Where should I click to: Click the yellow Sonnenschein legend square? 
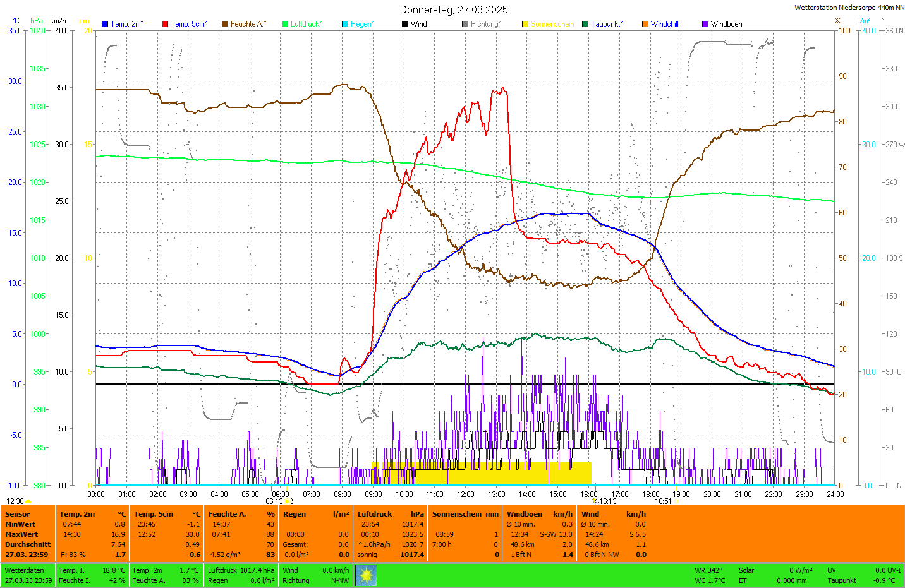tap(525, 24)
